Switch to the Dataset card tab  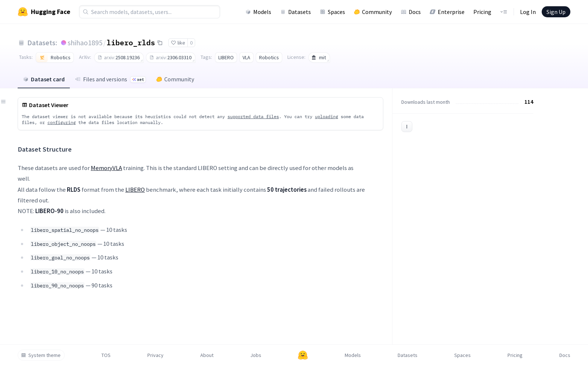click(x=44, y=79)
